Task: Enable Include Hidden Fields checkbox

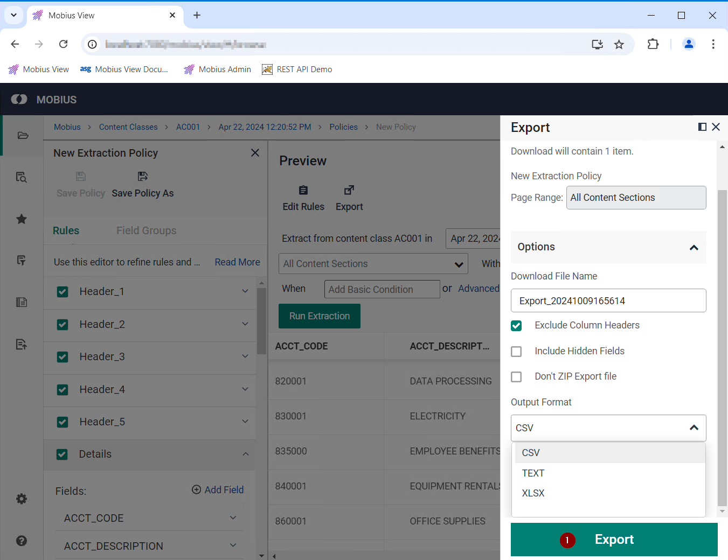Action: pos(516,352)
